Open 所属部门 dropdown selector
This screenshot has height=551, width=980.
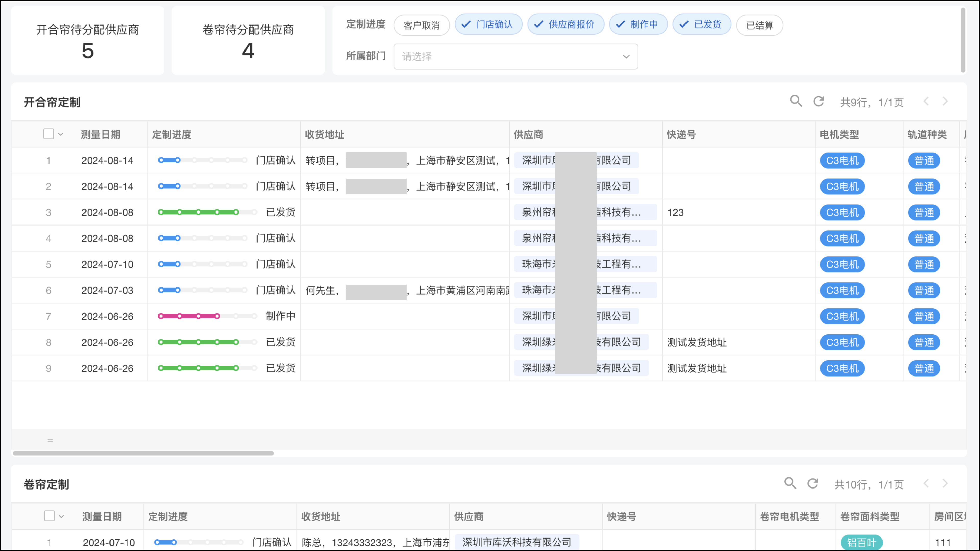point(516,57)
